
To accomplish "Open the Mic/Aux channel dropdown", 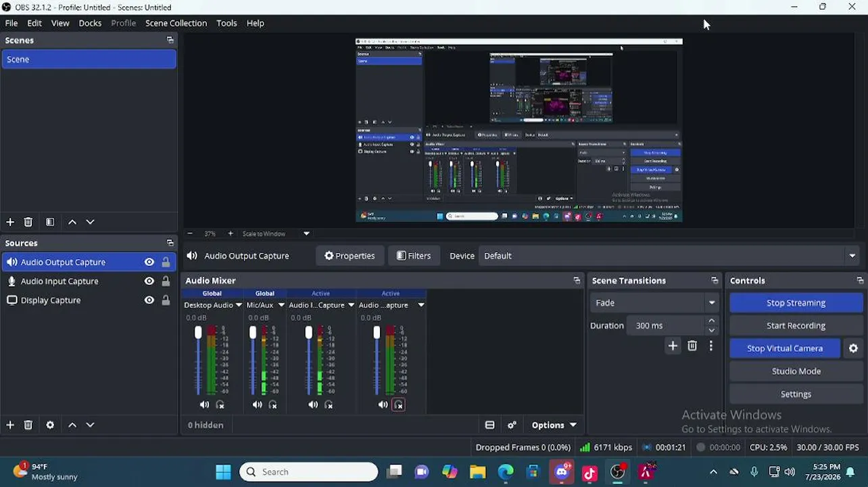I will pyautogui.click(x=281, y=305).
